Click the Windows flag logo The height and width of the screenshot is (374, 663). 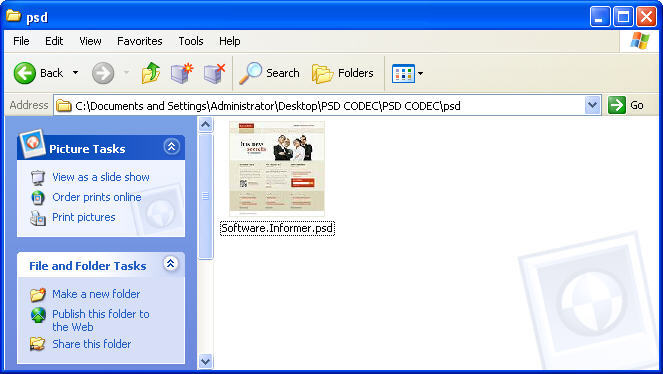[640, 41]
